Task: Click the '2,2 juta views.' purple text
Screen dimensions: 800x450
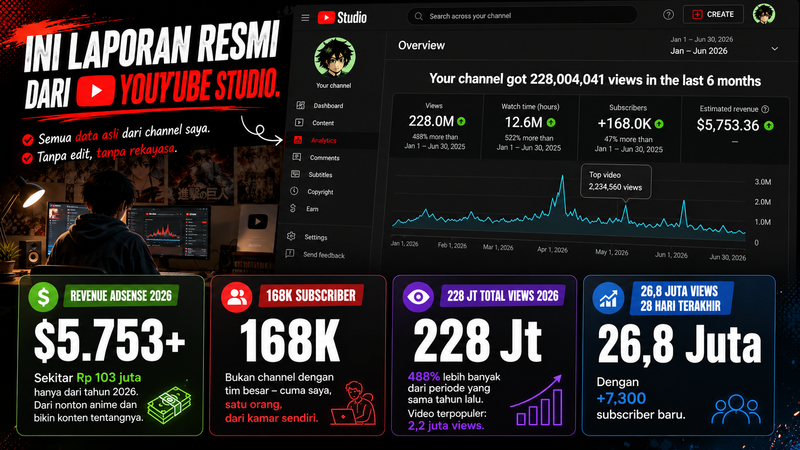Action: [x=446, y=426]
